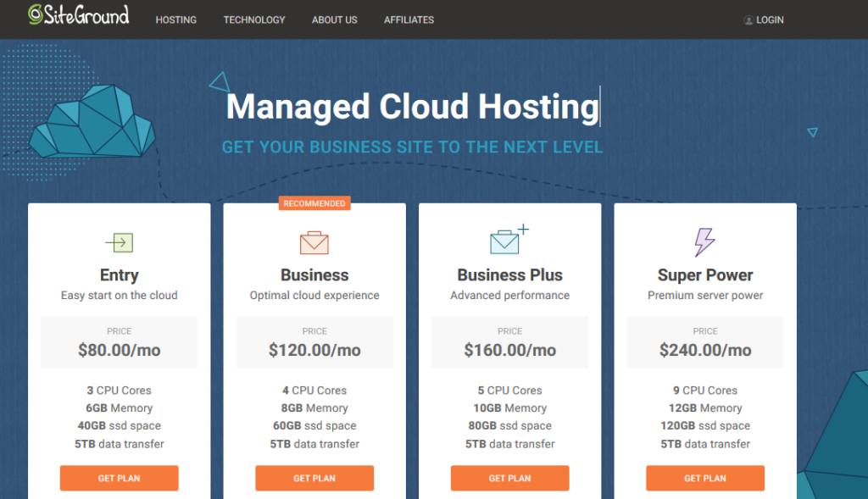This screenshot has height=499, width=868.
Task: Click the Business Plus plan title
Action: tap(509, 275)
